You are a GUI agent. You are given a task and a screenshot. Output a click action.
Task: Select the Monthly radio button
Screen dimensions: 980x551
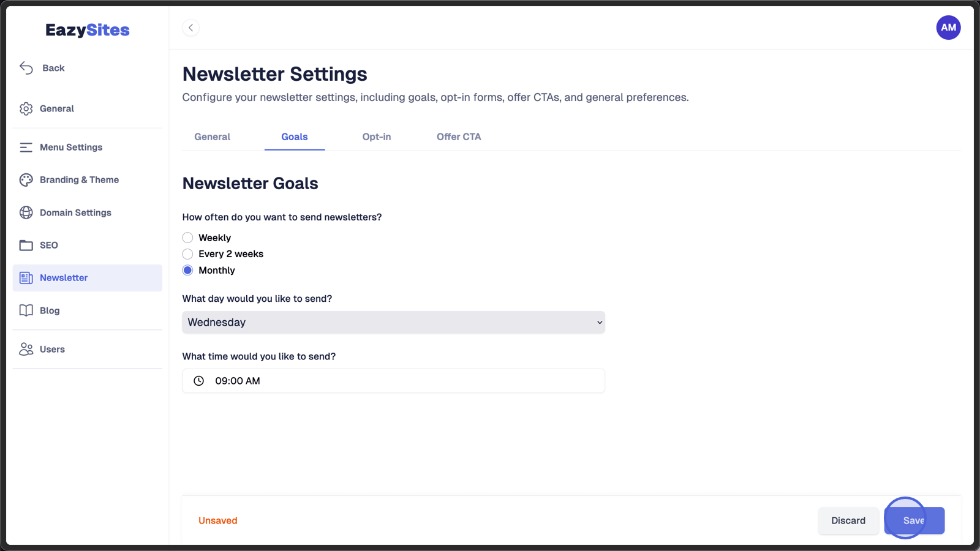pyautogui.click(x=187, y=271)
